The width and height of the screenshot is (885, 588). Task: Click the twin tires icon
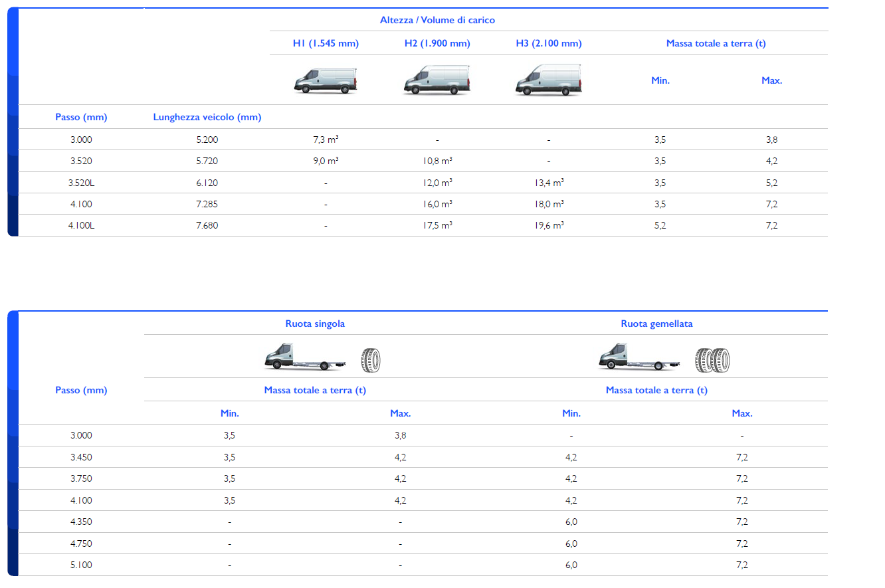pyautogui.click(x=712, y=359)
